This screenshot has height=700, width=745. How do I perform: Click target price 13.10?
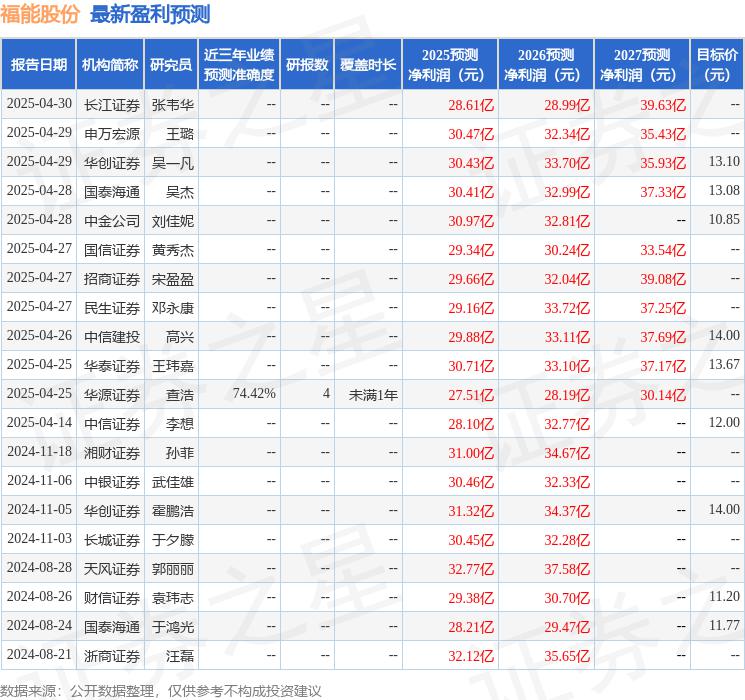(x=724, y=162)
